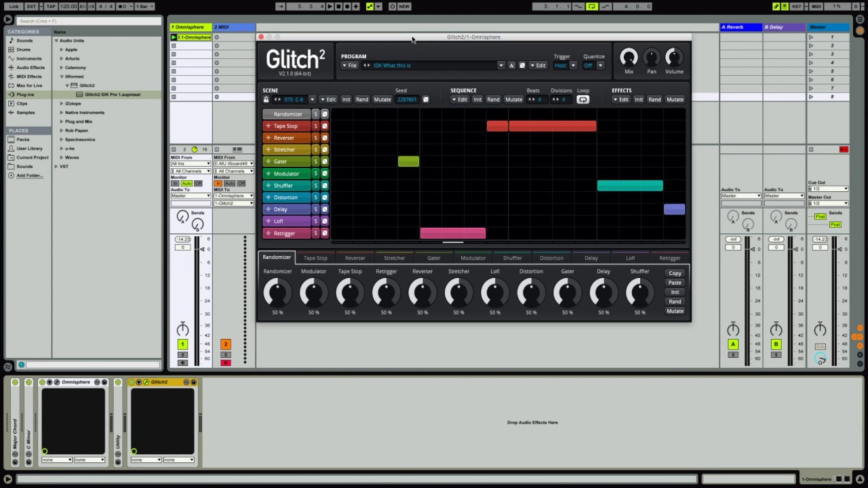Select the Delay tab in effect editor

pyautogui.click(x=591, y=258)
